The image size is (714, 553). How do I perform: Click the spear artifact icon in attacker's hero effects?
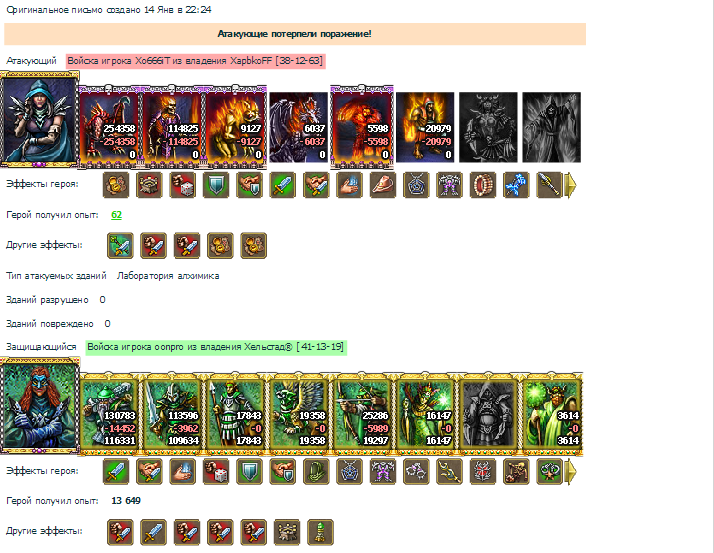click(549, 185)
